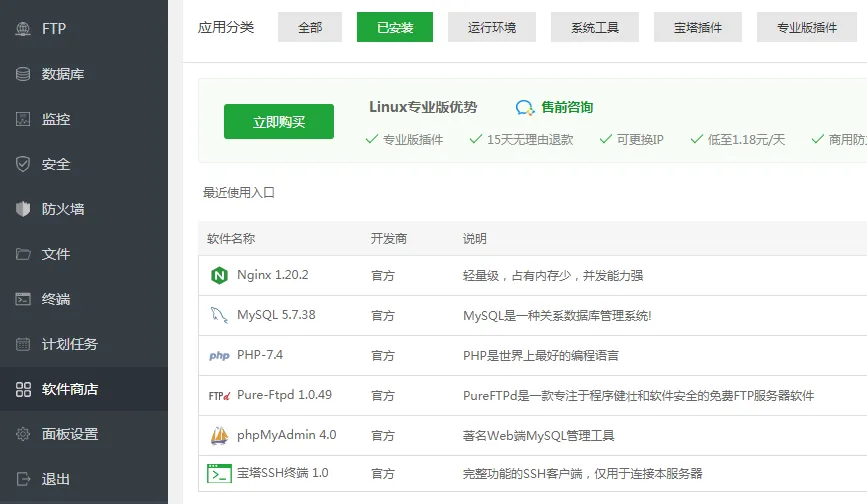This screenshot has width=867, height=504.
Task: Click the 面板设置 gear icon
Action: (x=24, y=434)
